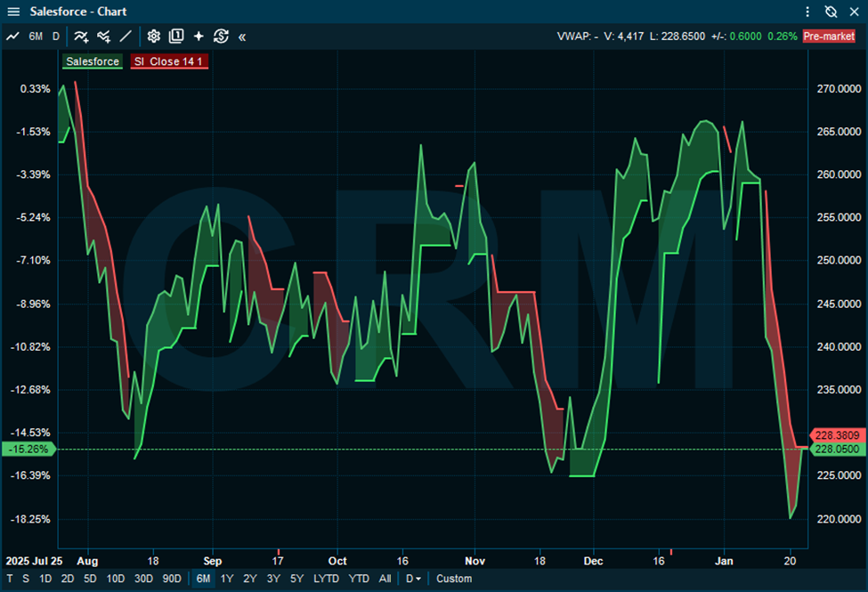Click the 6M period button in toolbar
This screenshot has width=868, height=592.
click(36, 36)
